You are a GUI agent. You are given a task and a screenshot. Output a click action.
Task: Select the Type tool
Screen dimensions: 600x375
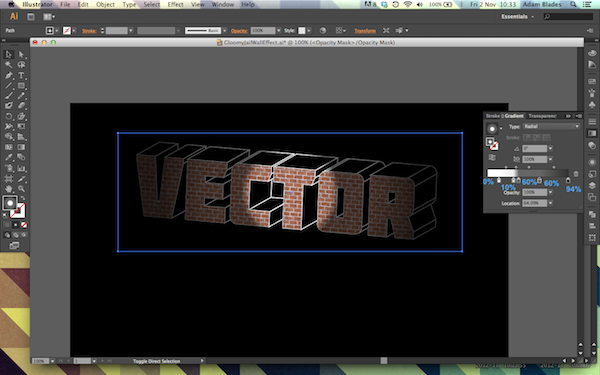tap(21, 75)
